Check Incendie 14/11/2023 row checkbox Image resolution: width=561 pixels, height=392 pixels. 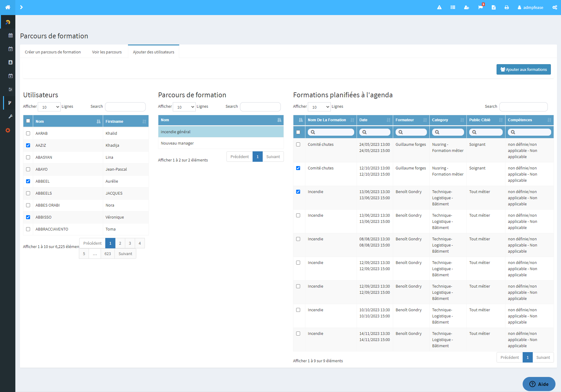[298, 333]
